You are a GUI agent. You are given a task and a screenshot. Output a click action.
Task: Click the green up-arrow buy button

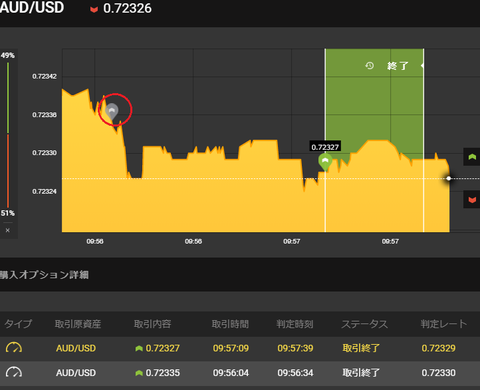click(472, 157)
